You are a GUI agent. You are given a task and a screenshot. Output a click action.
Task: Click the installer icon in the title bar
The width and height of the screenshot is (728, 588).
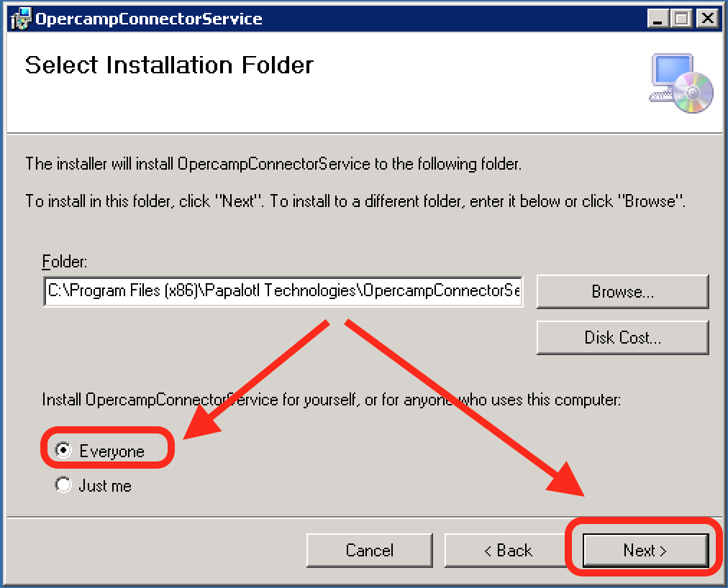(22, 19)
